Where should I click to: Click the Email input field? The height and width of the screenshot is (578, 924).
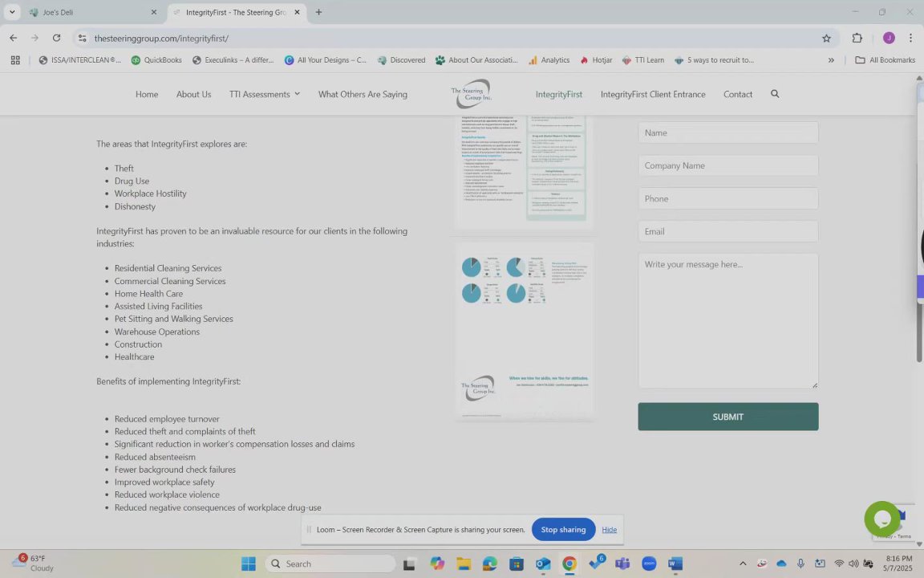[727, 231]
